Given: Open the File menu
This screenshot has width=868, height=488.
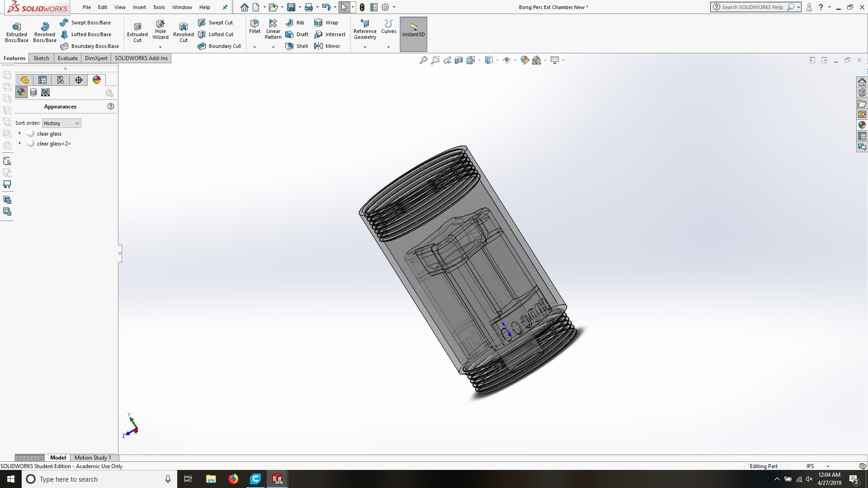Looking at the screenshot, I should [87, 7].
